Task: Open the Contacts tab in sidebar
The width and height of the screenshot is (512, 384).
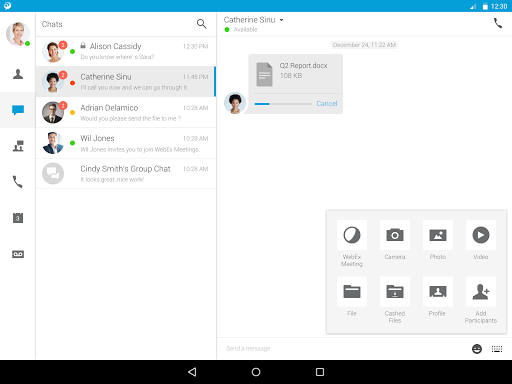Action: pyautogui.click(x=18, y=74)
